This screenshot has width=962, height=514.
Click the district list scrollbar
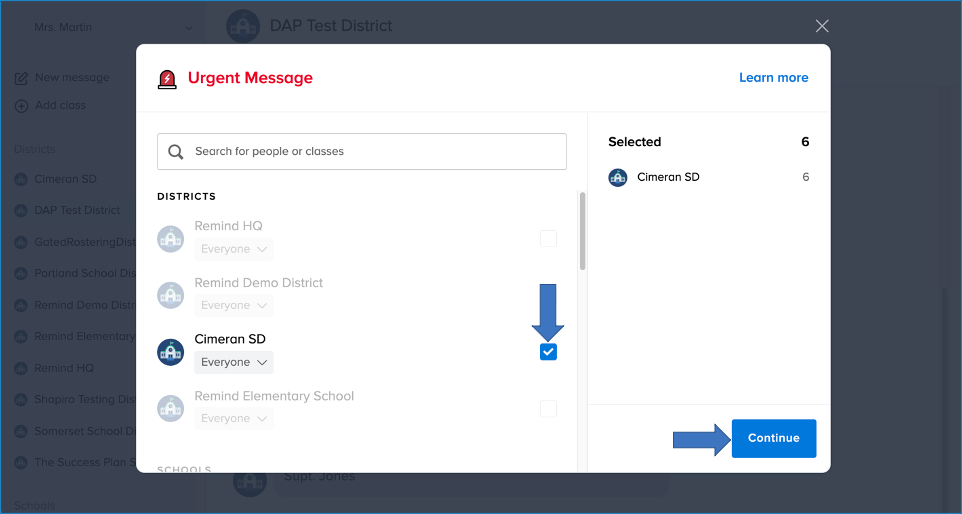pos(582,232)
